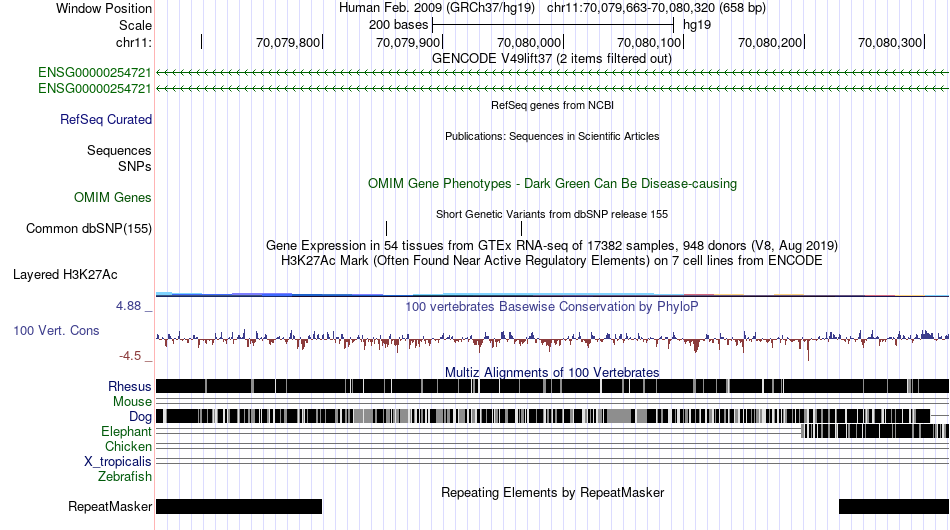Open the RefSeq Curated track label

point(106,119)
